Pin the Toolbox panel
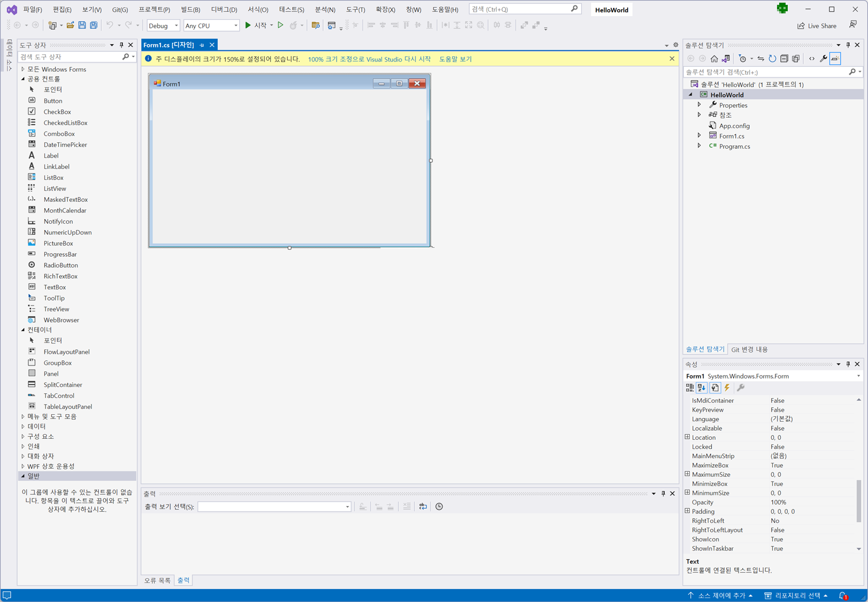This screenshot has height=602, width=868. click(121, 45)
